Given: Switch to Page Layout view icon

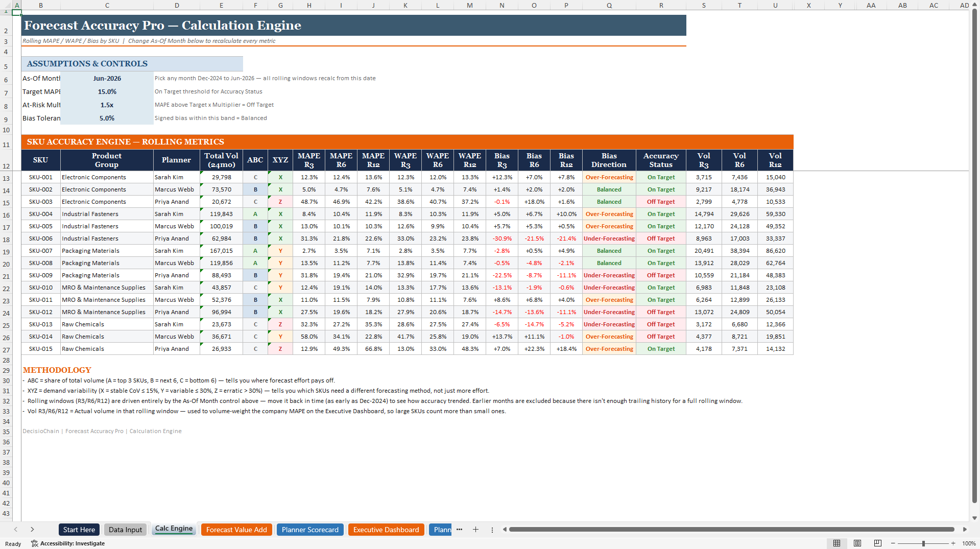Looking at the screenshot, I should (857, 543).
